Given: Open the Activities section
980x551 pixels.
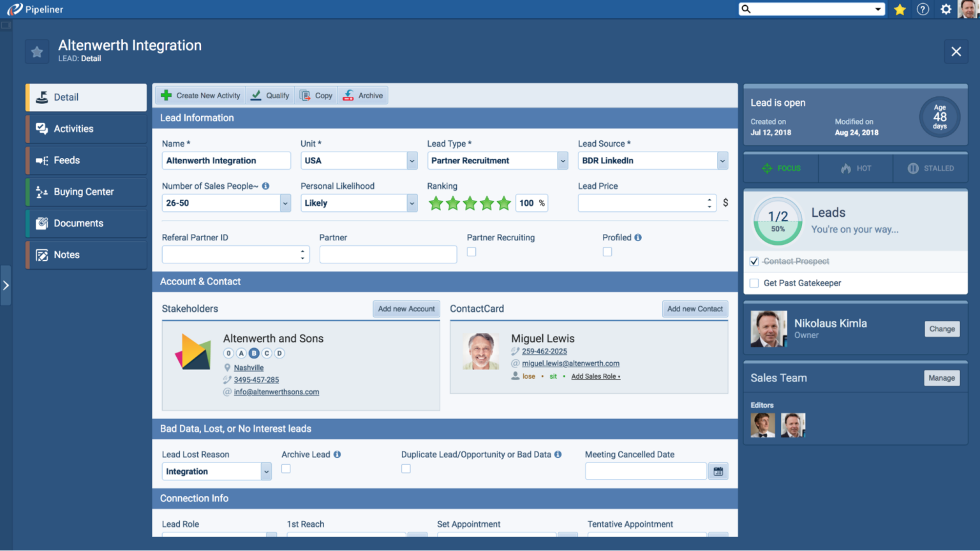Looking at the screenshot, I should 73,128.
